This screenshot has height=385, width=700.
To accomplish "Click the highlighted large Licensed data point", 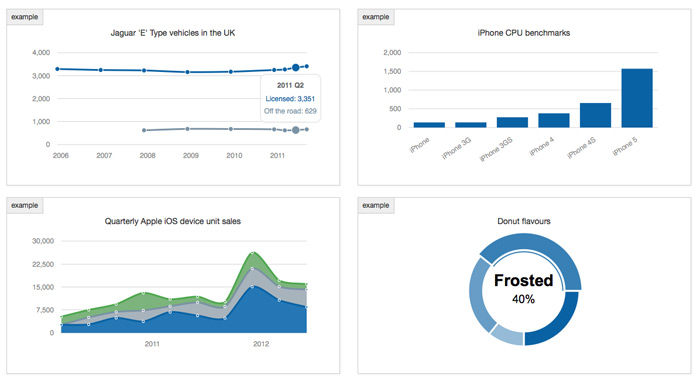I will coord(296,67).
